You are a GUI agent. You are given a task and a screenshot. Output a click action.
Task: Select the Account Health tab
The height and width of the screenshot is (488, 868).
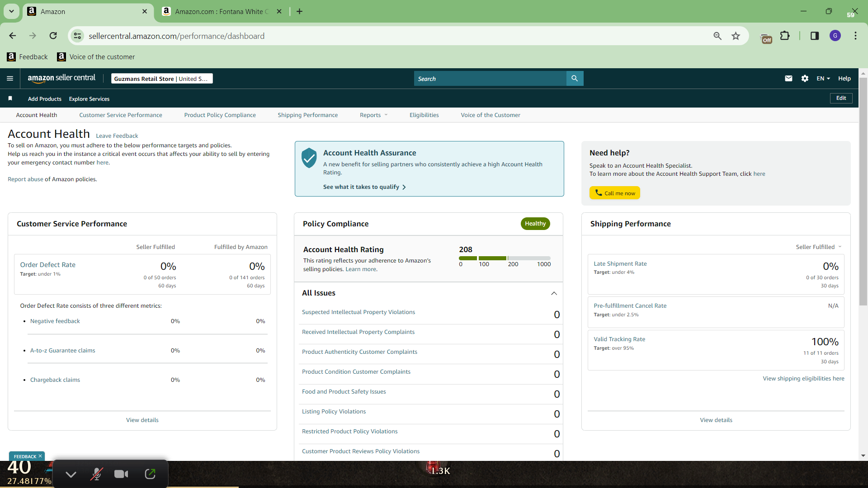tap(37, 115)
